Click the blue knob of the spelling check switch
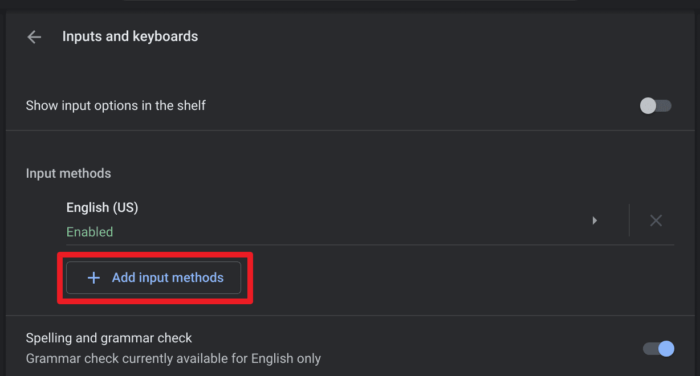 point(666,348)
